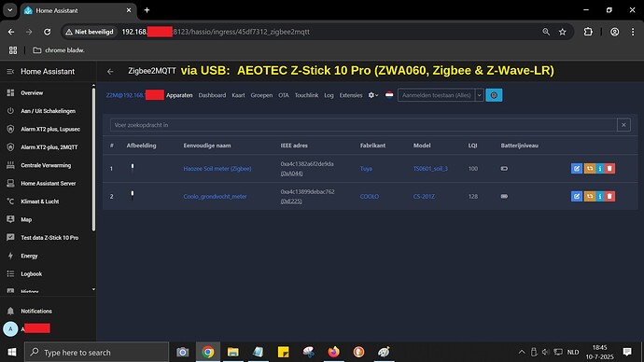Open the Touchlink tab

point(306,95)
